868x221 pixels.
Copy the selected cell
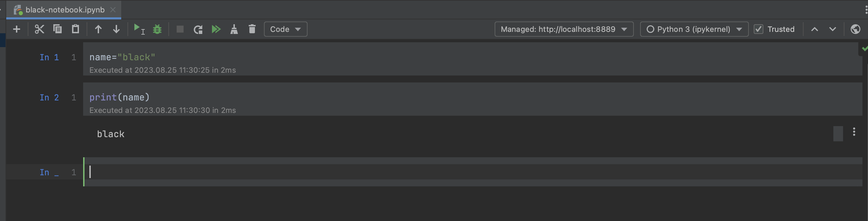(x=57, y=29)
